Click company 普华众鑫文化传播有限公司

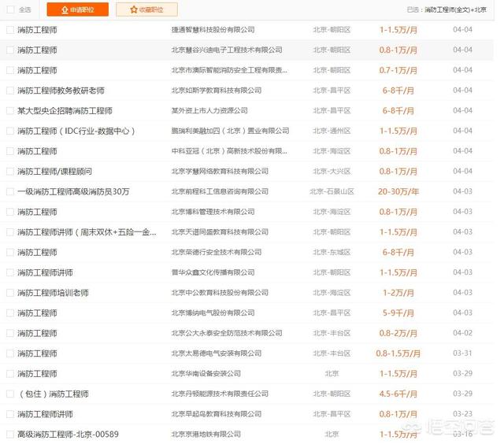(x=213, y=272)
